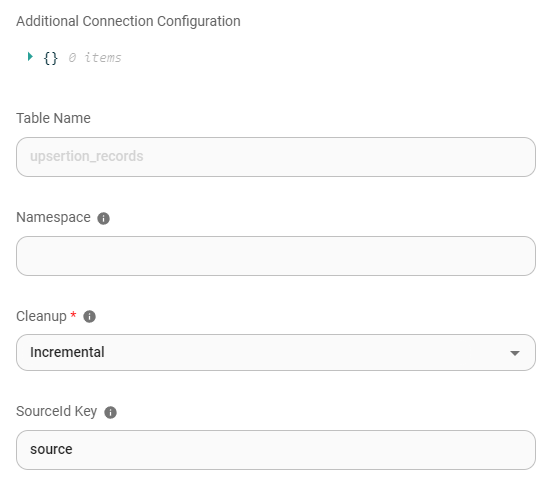Screen dimensions: 547x487
Task: Click the SourceId Key label
Action: tap(57, 411)
